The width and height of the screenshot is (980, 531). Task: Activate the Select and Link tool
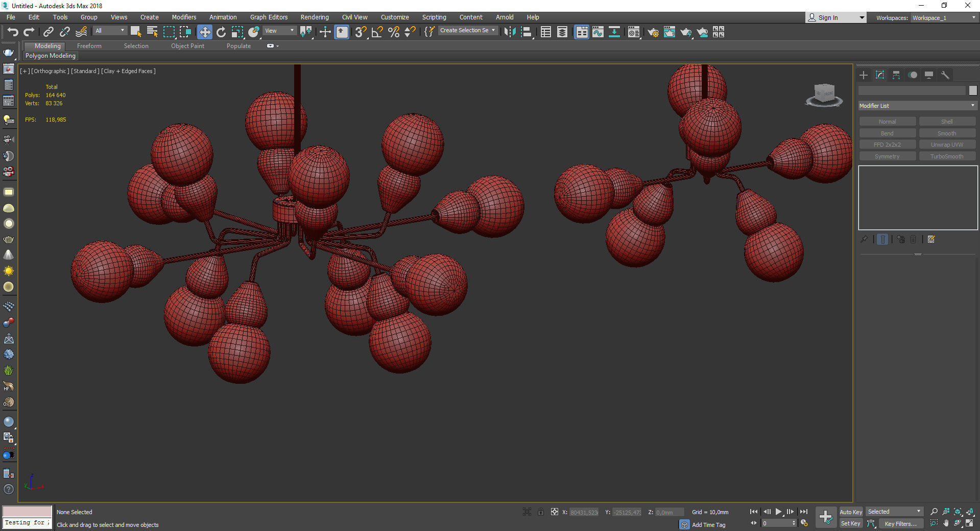tap(48, 32)
